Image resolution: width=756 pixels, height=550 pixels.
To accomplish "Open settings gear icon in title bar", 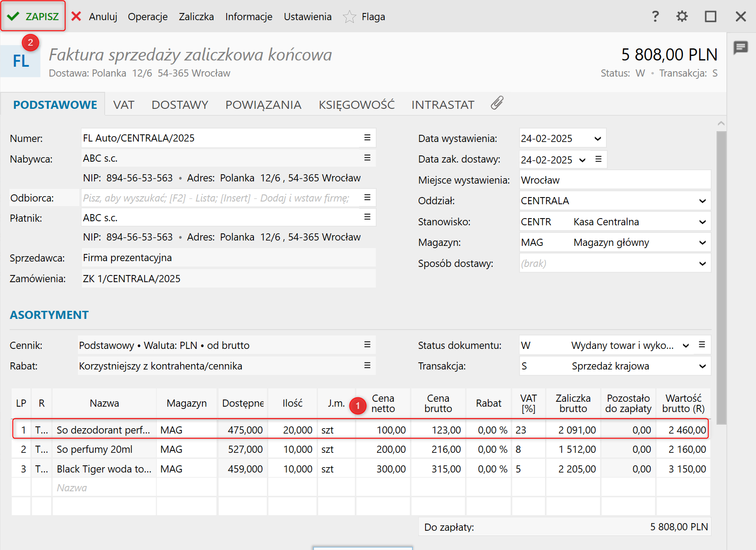I will click(x=682, y=17).
